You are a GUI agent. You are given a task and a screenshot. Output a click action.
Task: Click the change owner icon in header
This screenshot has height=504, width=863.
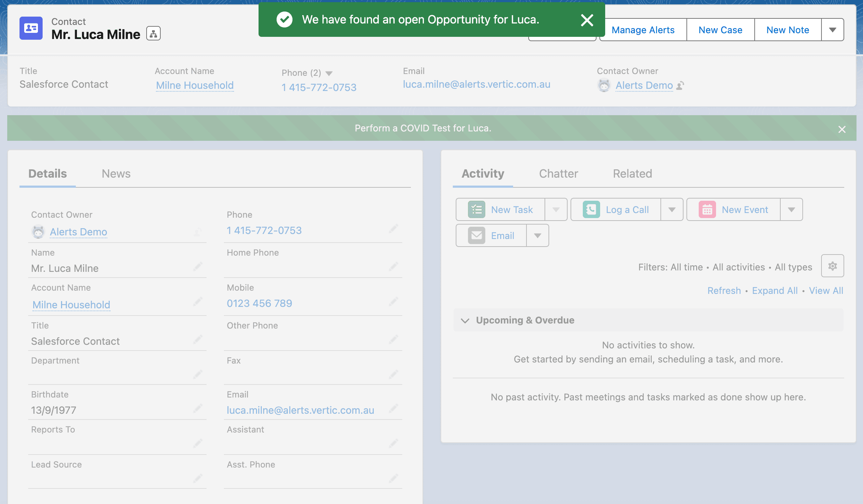pos(680,86)
